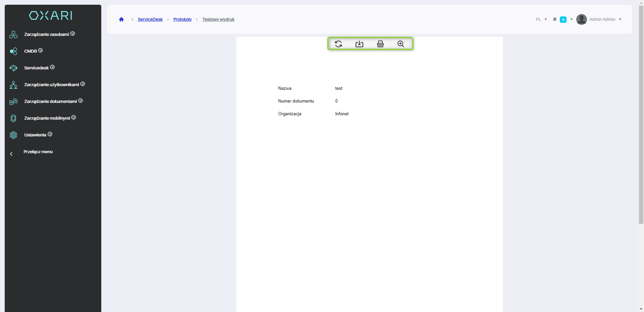Expand the Admin Admin user menu arrow
This screenshot has width=644, height=312.
pos(620,19)
